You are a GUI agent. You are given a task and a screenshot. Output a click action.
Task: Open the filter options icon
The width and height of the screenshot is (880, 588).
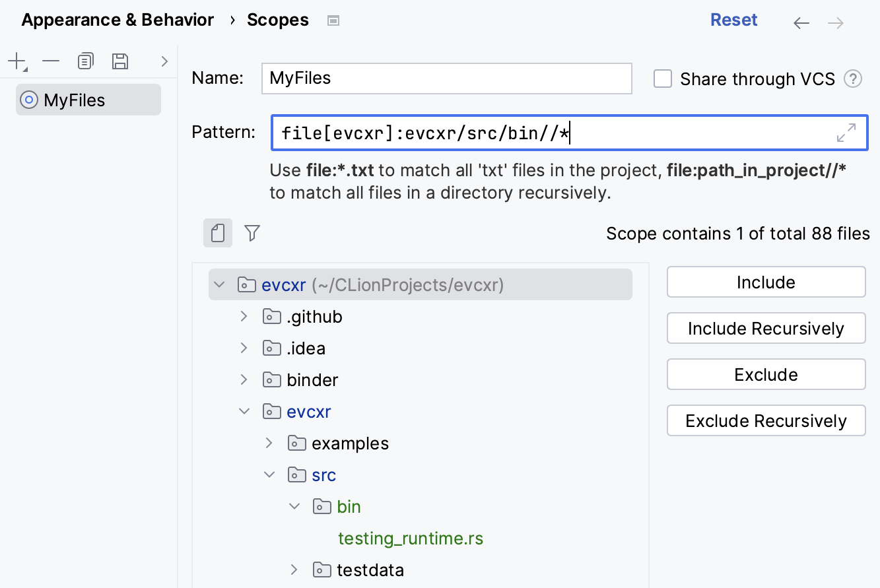(252, 233)
